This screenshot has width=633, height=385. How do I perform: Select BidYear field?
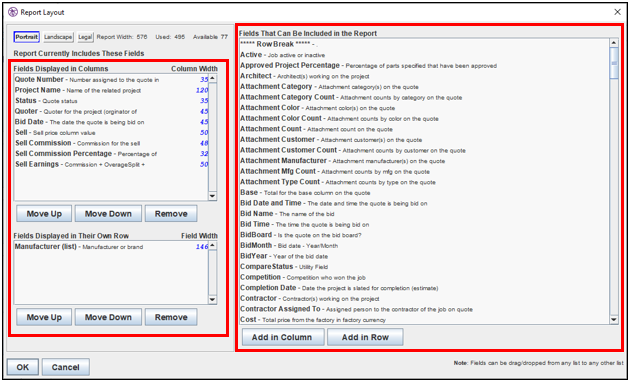[x=424, y=256]
